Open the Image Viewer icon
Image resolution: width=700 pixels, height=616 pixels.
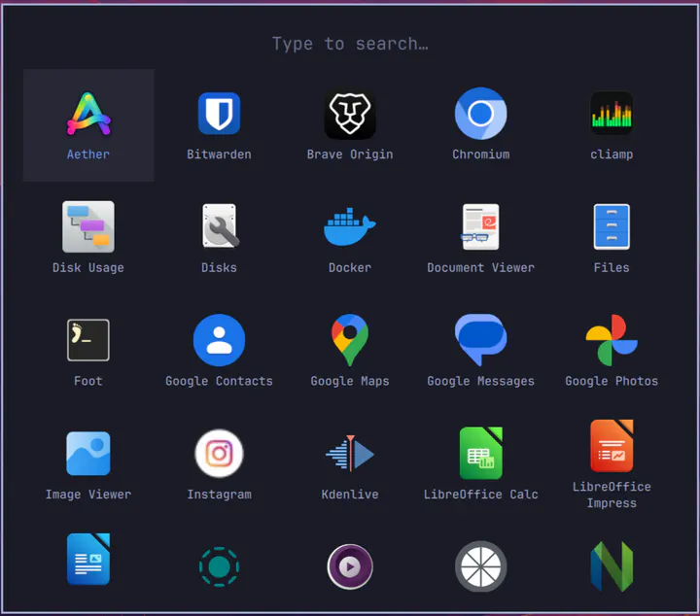pyautogui.click(x=88, y=453)
